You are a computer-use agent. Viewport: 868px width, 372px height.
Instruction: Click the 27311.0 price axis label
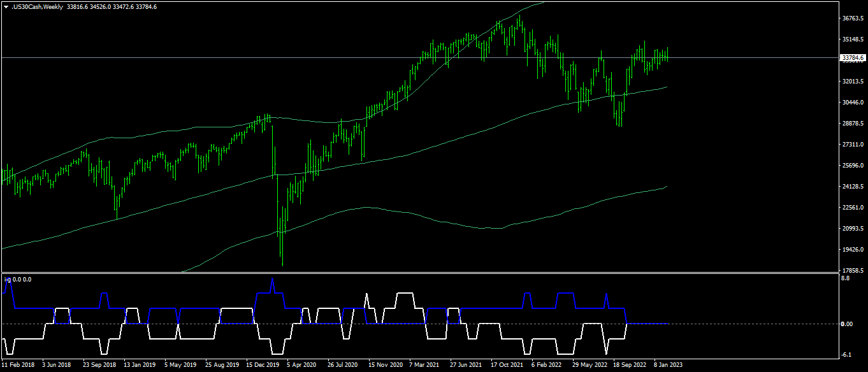click(x=852, y=145)
